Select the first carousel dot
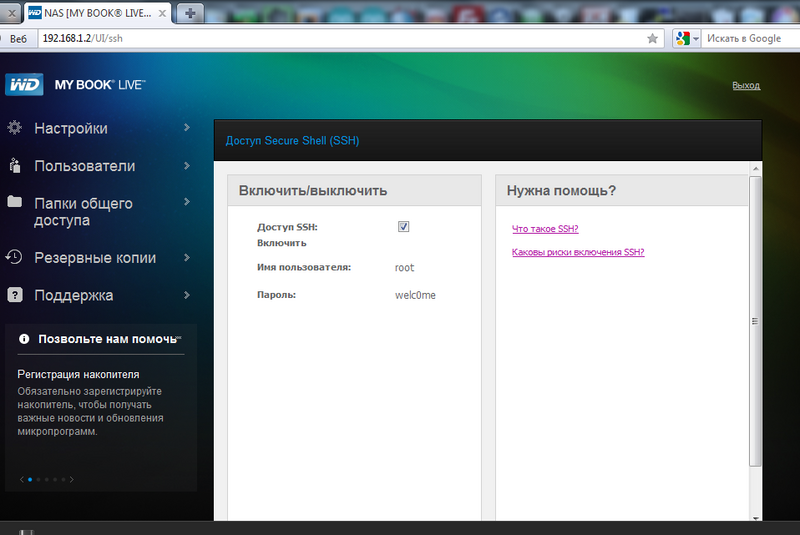 click(x=30, y=479)
